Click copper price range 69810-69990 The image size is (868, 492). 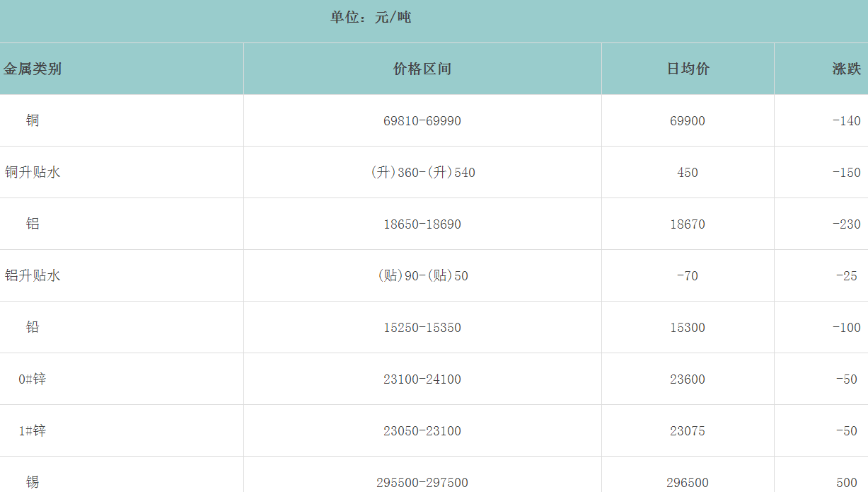point(422,121)
